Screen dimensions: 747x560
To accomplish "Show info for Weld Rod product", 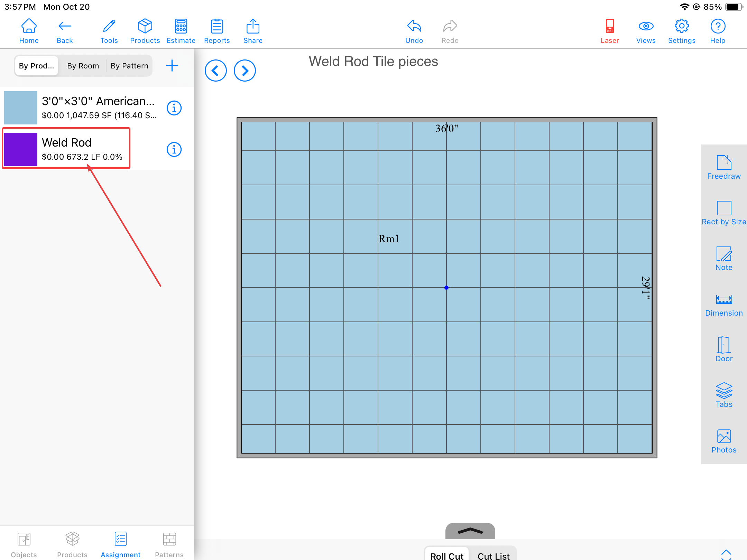I will [174, 149].
